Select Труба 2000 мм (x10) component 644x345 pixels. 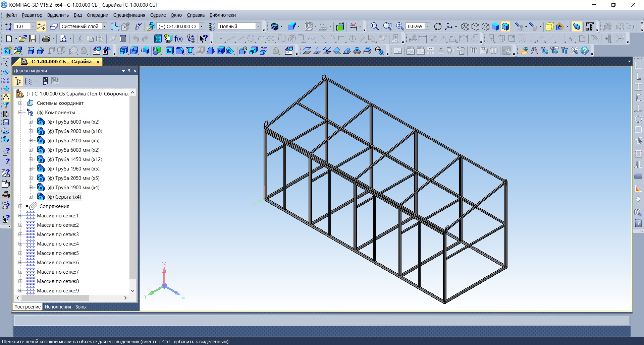(x=74, y=131)
